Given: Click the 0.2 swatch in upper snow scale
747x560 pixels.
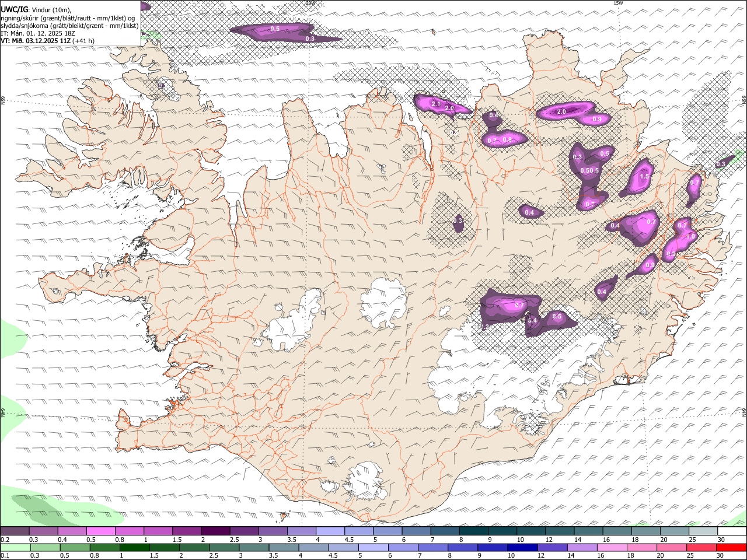Looking at the screenshot, I should (15, 531).
